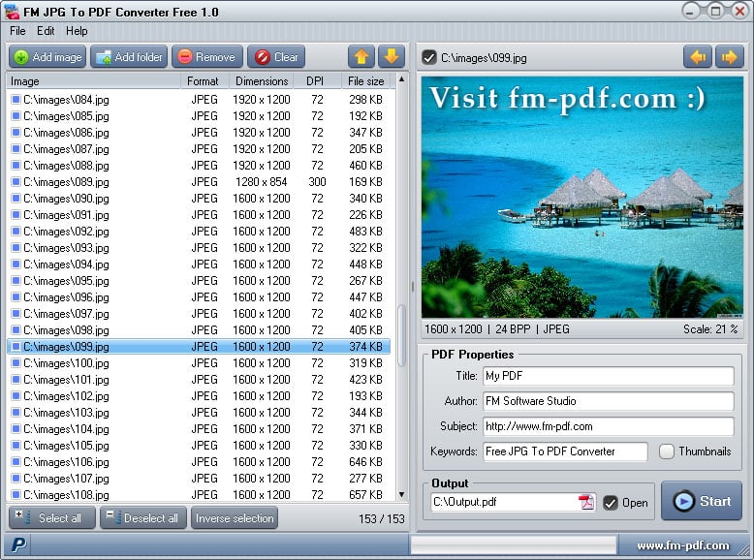
Task: Select row C:\images\087.jpg
Action: [198, 149]
